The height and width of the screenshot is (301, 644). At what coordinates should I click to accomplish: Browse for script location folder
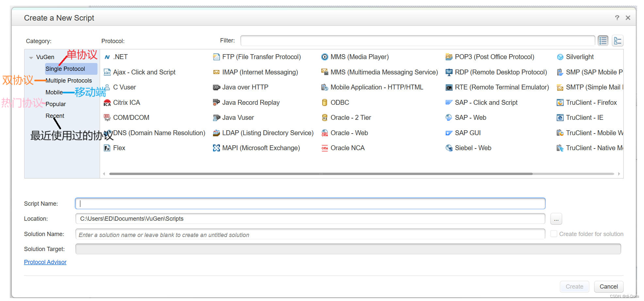pos(556,219)
